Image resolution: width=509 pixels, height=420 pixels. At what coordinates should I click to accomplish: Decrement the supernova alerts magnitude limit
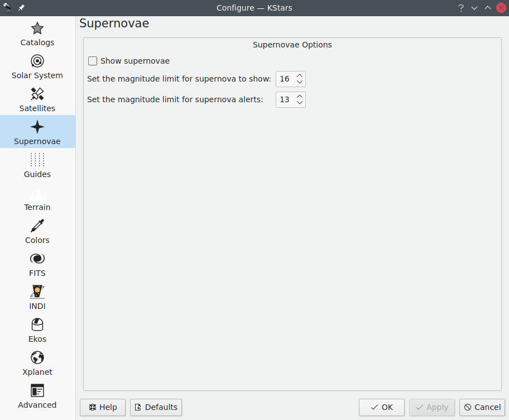click(x=300, y=102)
